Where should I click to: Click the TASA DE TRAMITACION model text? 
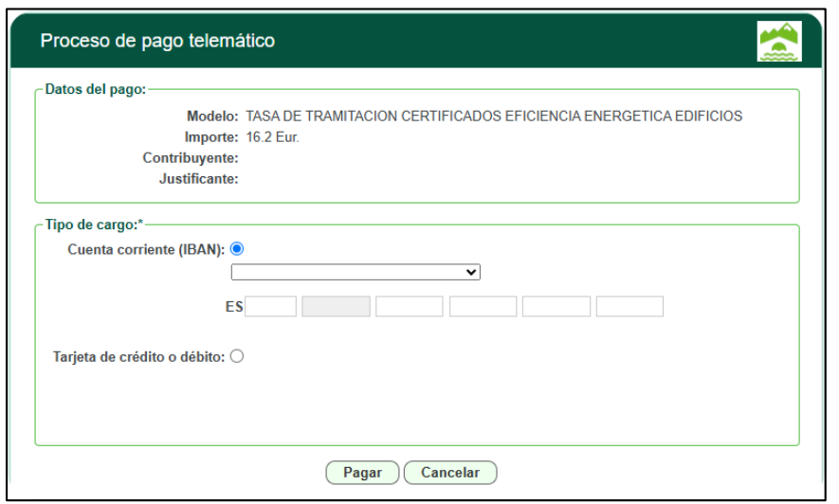493,117
